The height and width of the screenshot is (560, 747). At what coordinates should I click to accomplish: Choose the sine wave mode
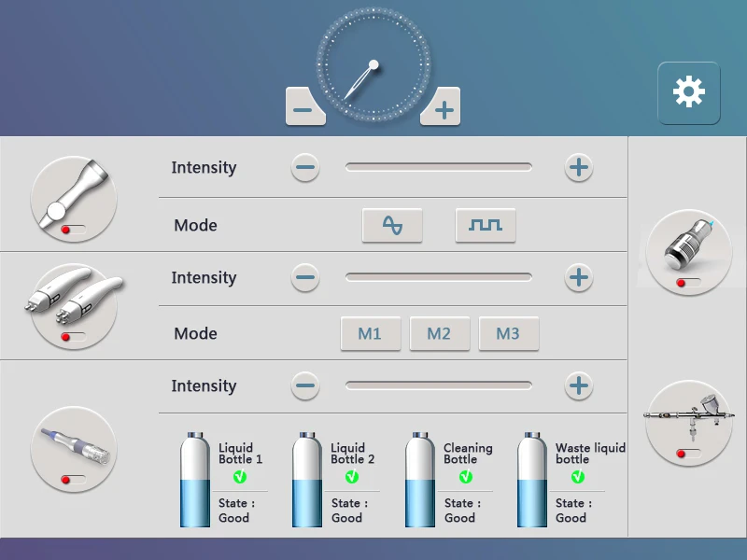click(x=392, y=225)
